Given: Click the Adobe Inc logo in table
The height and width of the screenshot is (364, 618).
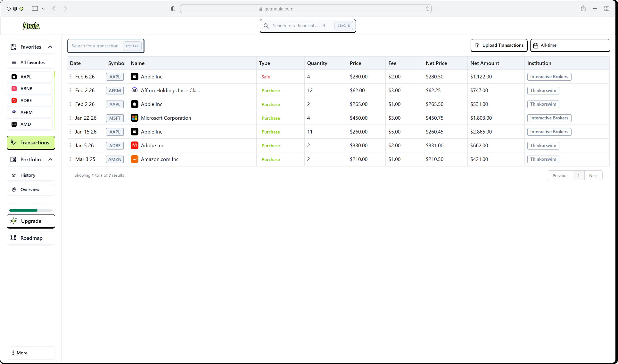Looking at the screenshot, I should [x=135, y=145].
